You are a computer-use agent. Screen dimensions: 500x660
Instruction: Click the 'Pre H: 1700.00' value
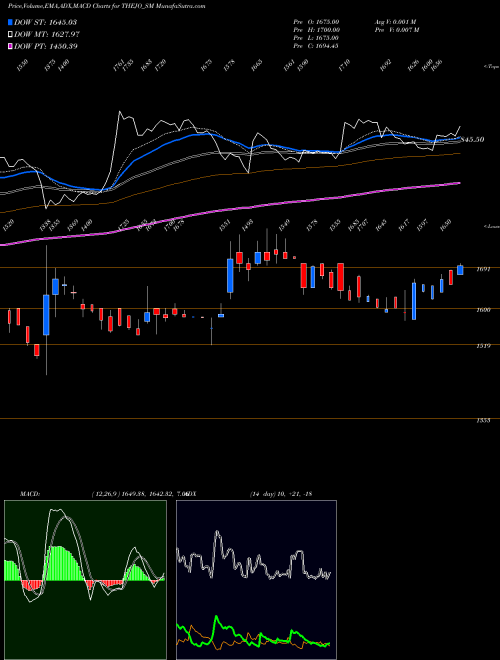(317, 30)
